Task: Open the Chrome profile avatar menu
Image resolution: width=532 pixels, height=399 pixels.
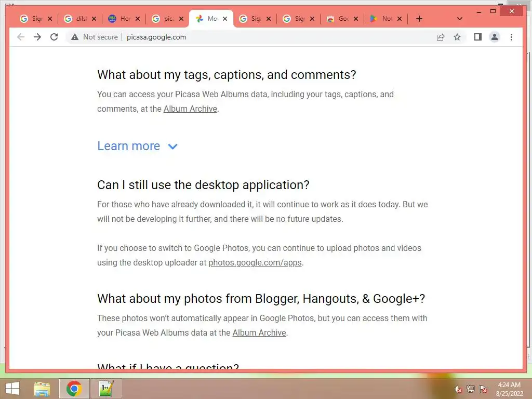Action: pyautogui.click(x=495, y=37)
